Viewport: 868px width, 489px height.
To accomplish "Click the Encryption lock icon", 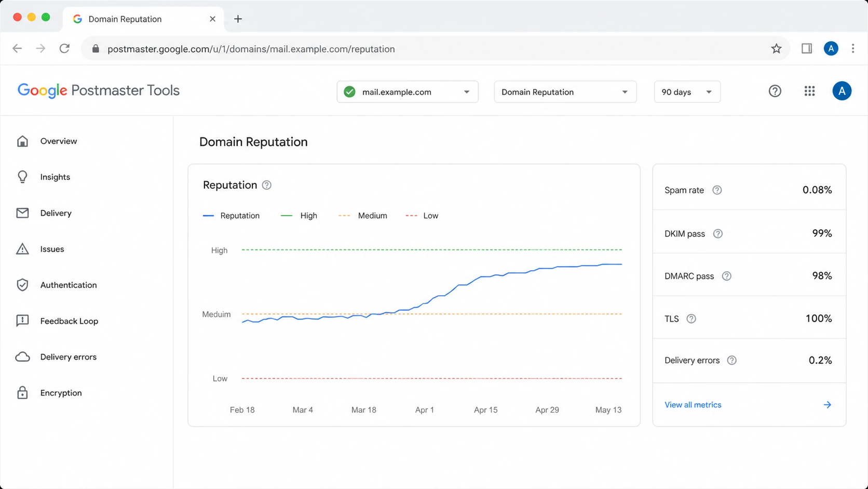I will pyautogui.click(x=22, y=392).
